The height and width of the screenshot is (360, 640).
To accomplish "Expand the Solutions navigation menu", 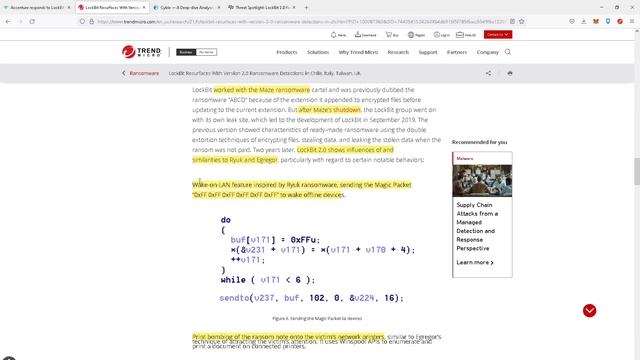I will coord(318,52).
